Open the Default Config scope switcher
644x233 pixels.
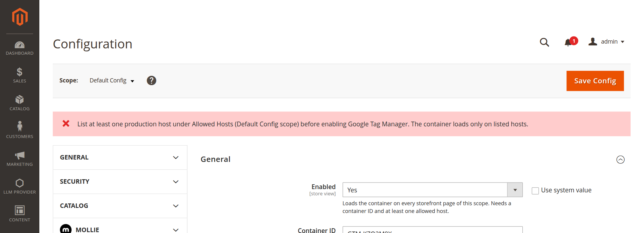coord(112,80)
